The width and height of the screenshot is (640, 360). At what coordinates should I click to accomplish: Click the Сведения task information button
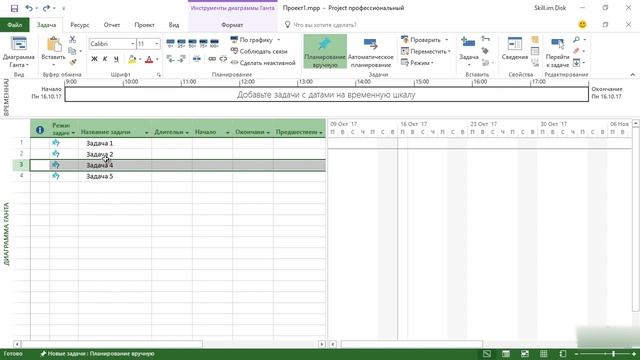[515, 49]
